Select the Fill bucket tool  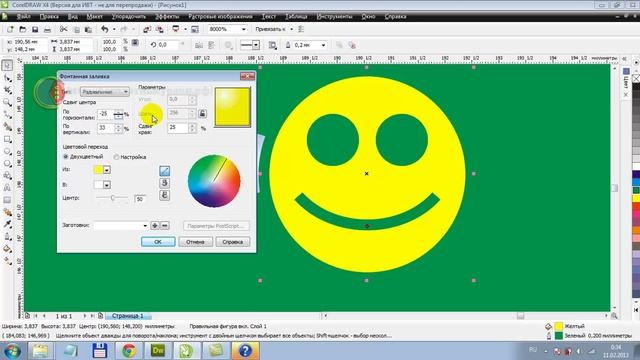point(7,249)
